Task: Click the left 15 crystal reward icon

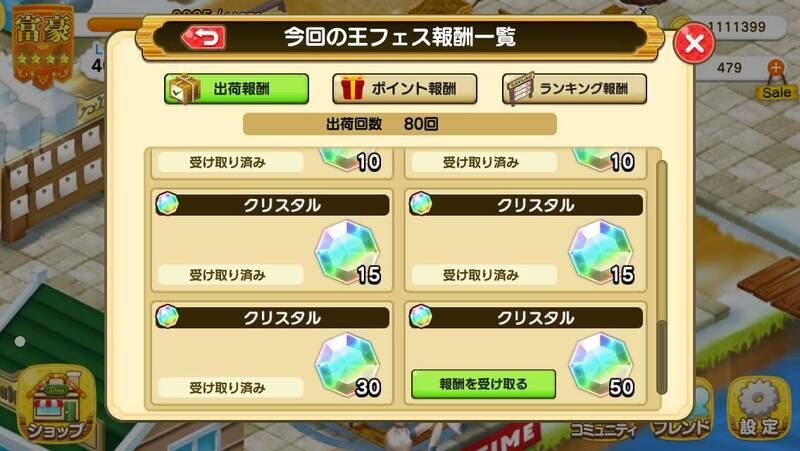Action: tap(347, 253)
